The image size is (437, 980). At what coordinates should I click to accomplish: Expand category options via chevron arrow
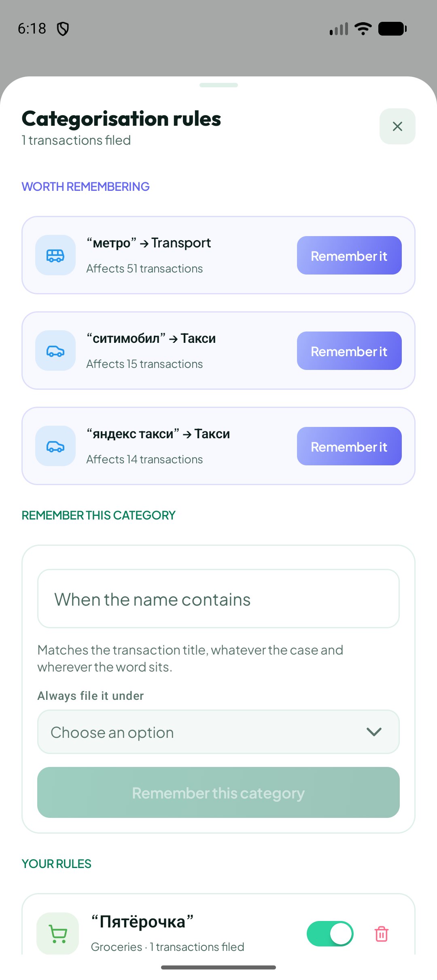(x=374, y=732)
